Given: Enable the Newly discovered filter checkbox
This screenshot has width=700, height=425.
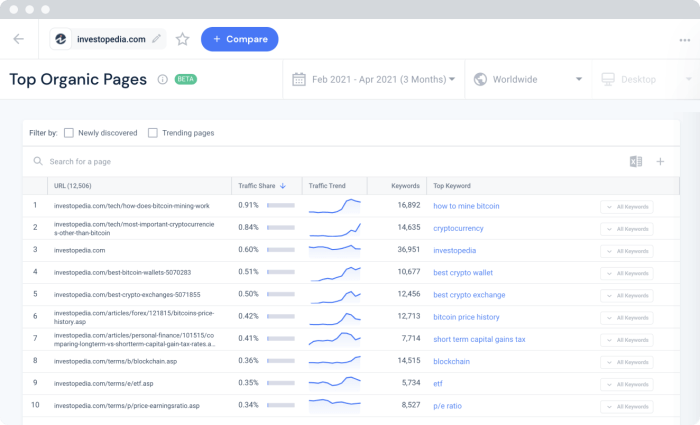Looking at the screenshot, I should 69,133.
